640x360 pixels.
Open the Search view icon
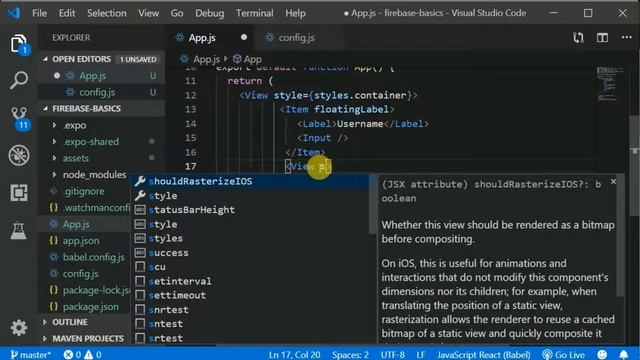19,80
